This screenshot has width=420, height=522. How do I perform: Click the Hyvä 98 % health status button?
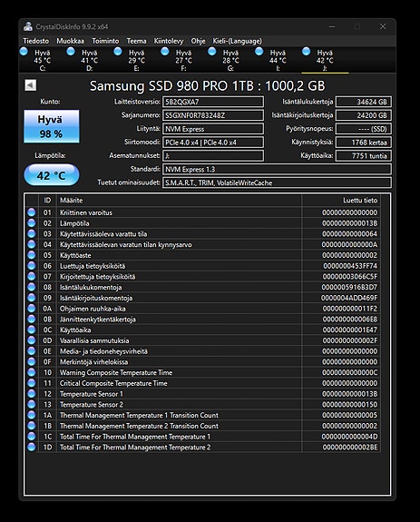click(x=52, y=126)
